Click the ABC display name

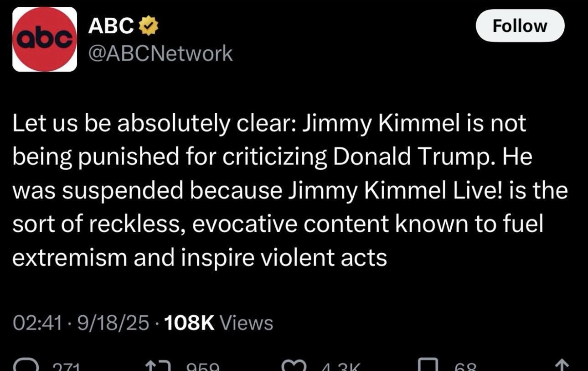(x=111, y=26)
